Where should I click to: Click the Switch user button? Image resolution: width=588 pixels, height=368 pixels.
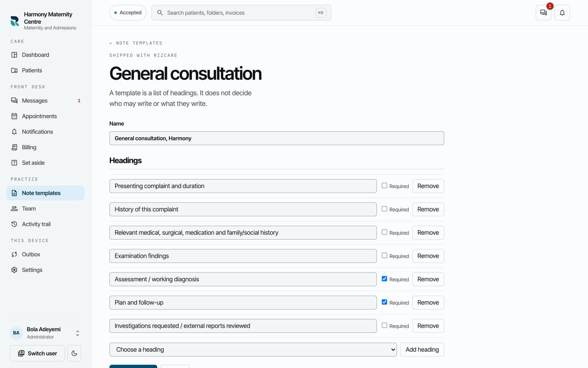pos(37,353)
